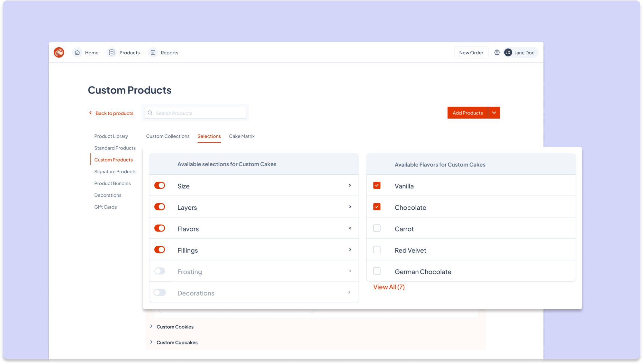
Task: Uncheck the Vanilla flavor checkbox
Action: [x=377, y=186]
